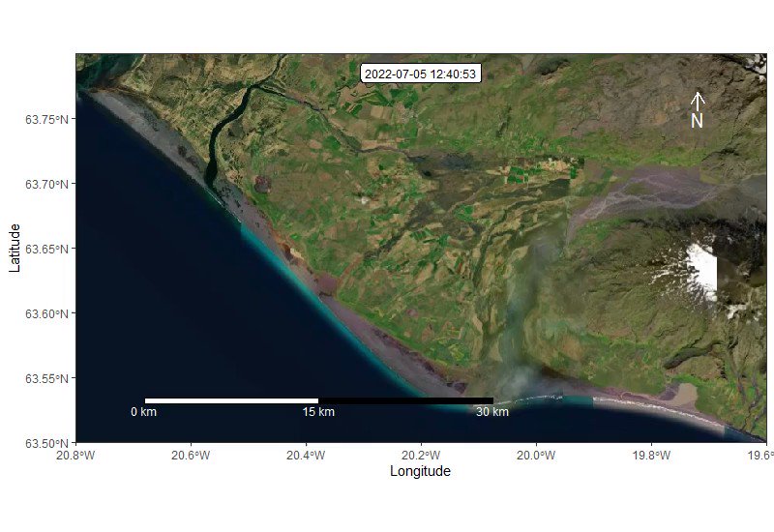This screenshot has height=532, width=774.
Task: Click the 20.8°W longitude tick label
Action: pyautogui.click(x=75, y=455)
